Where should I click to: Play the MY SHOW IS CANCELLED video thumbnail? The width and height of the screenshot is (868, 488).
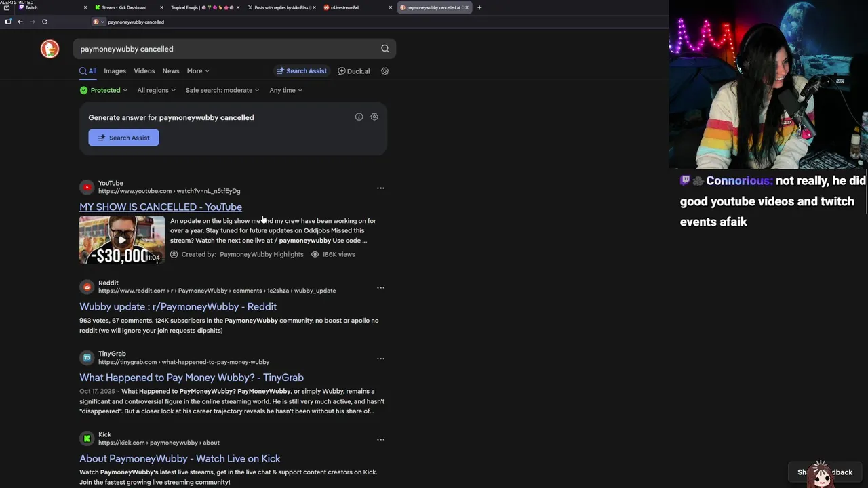122,239
